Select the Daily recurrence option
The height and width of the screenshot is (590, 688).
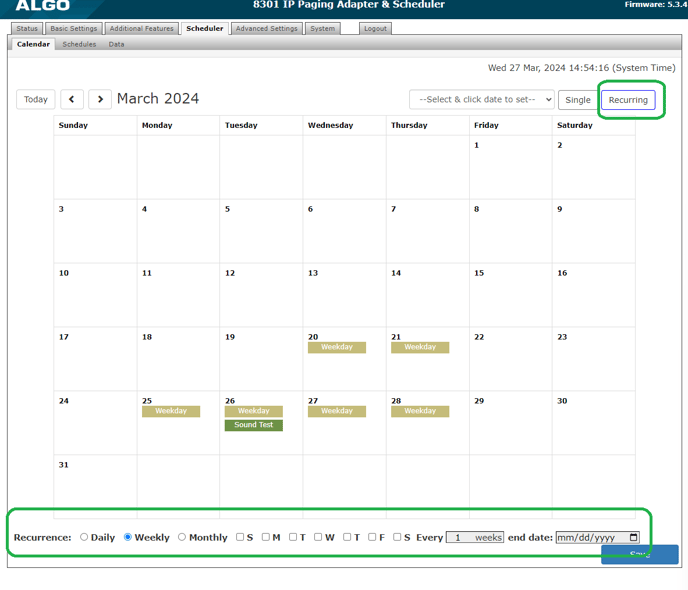(x=85, y=537)
